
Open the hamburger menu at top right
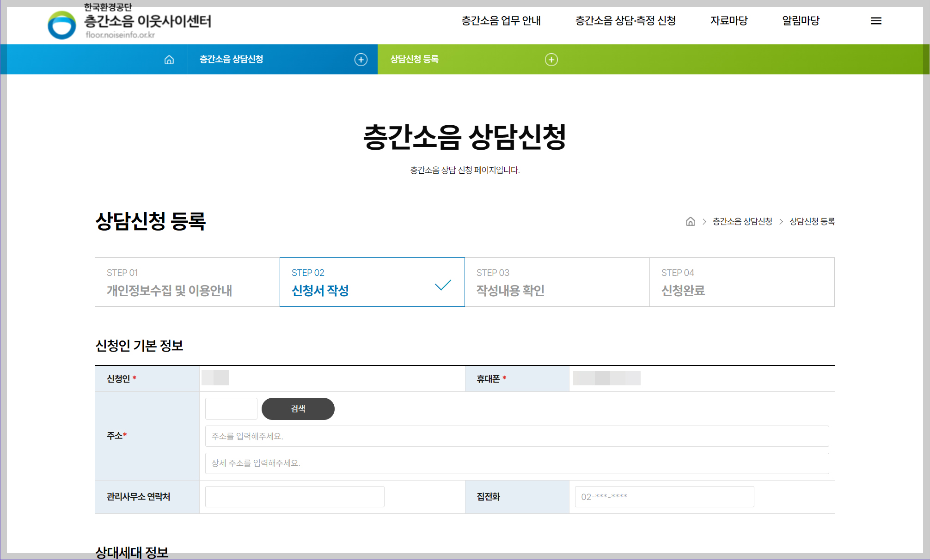[x=876, y=20]
